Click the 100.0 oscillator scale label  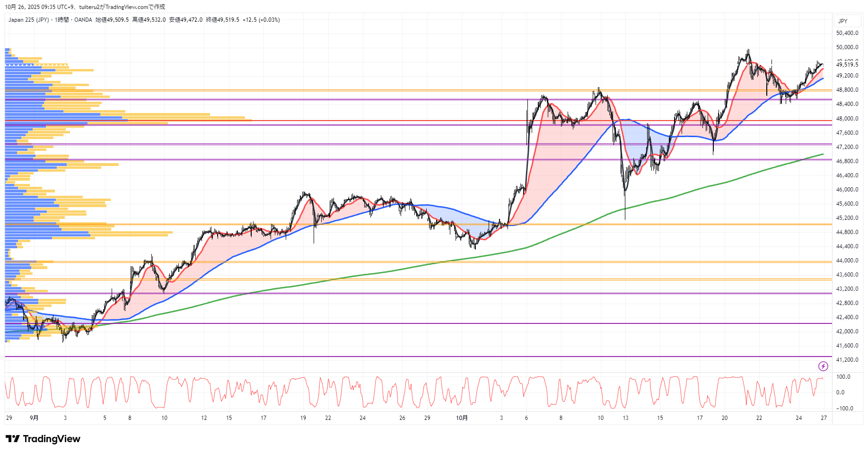843,377
